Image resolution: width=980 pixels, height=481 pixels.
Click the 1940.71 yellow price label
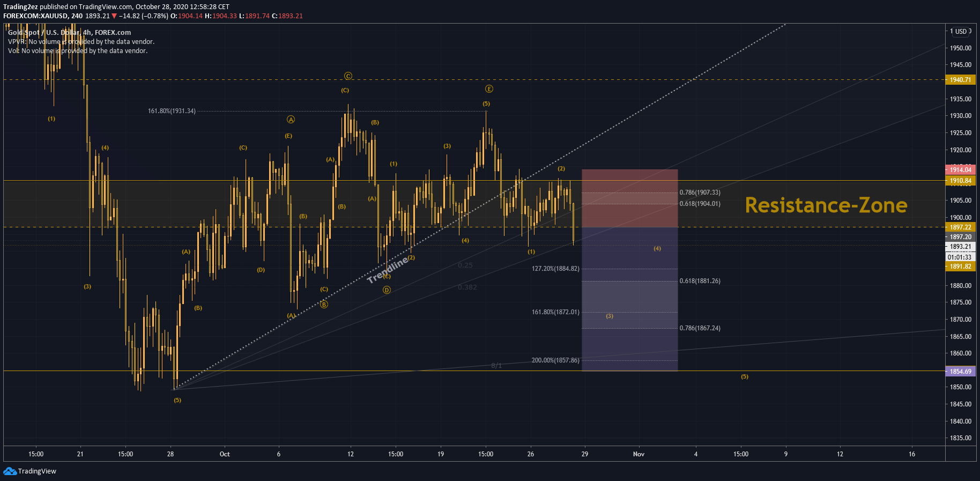(x=960, y=80)
